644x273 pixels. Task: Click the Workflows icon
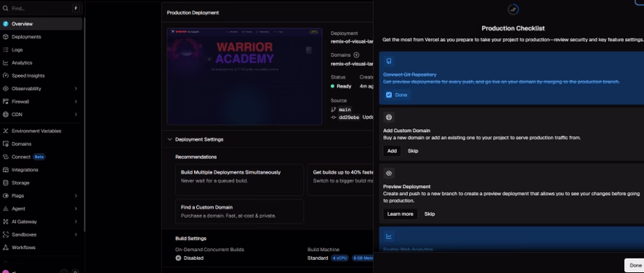click(5, 248)
